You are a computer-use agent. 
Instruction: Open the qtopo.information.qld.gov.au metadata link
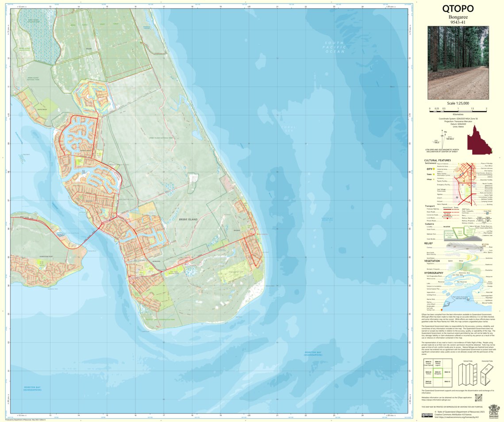pos(436,400)
